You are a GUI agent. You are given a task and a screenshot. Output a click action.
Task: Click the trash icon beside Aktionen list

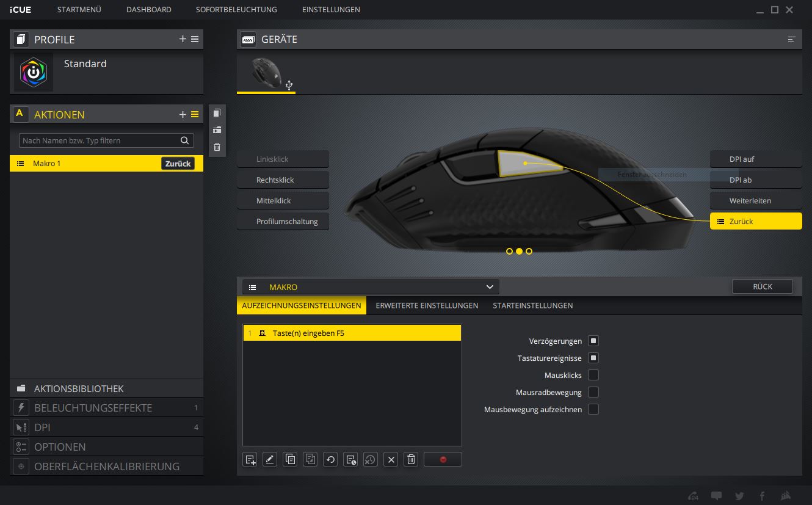click(217, 147)
